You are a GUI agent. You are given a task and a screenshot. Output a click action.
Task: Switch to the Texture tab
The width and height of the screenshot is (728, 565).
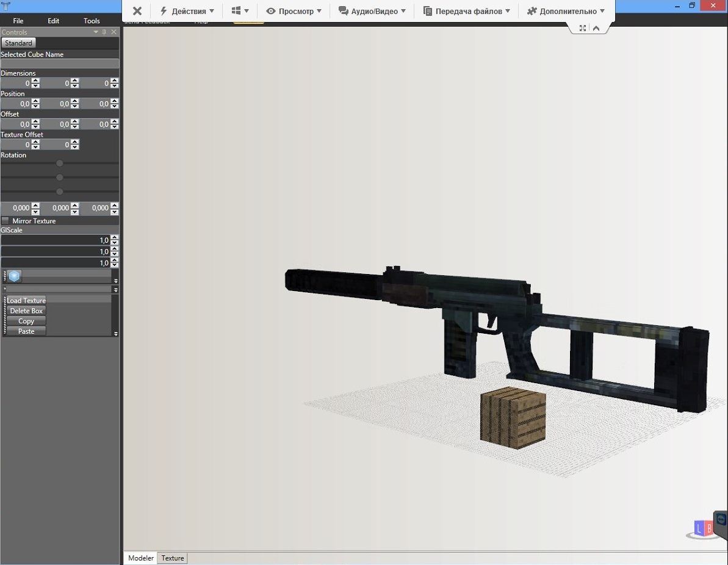[x=172, y=558]
